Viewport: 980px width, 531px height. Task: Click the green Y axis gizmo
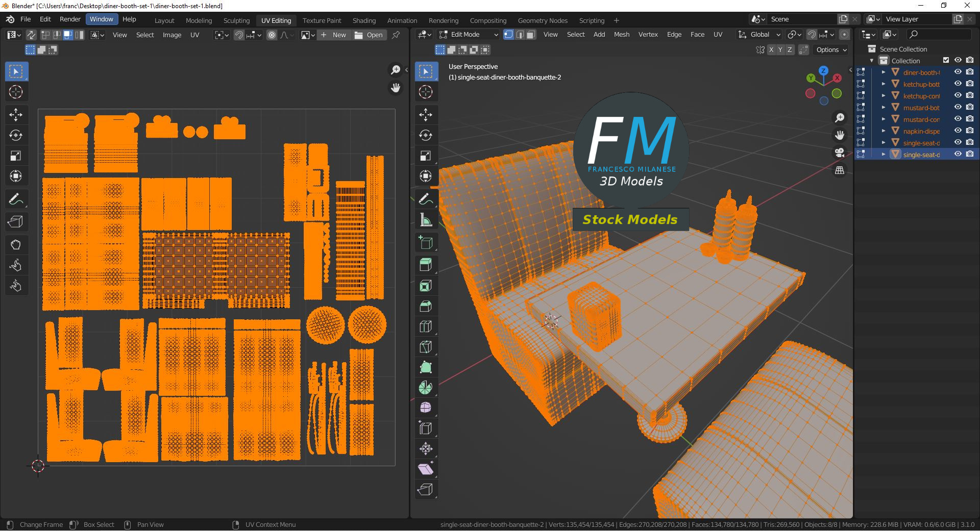click(811, 78)
